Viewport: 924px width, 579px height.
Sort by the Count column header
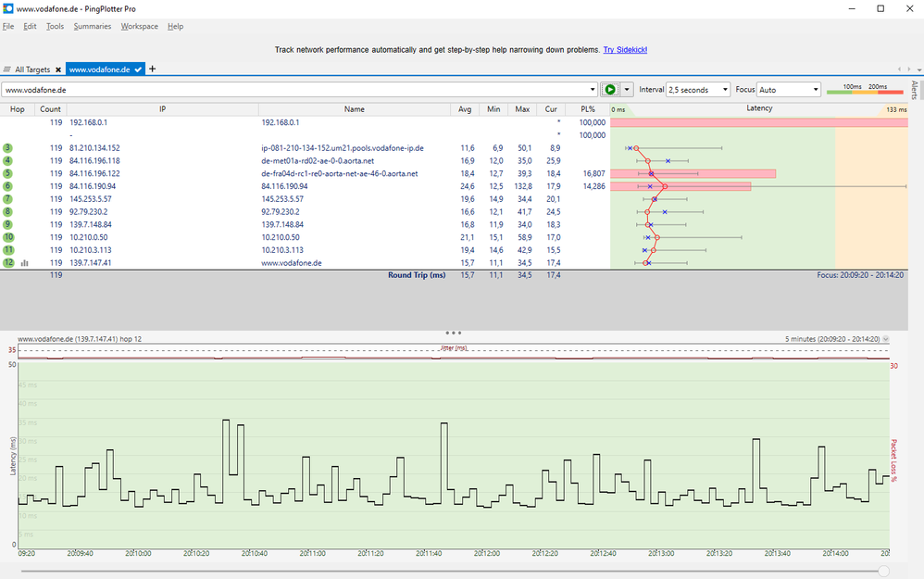50,109
